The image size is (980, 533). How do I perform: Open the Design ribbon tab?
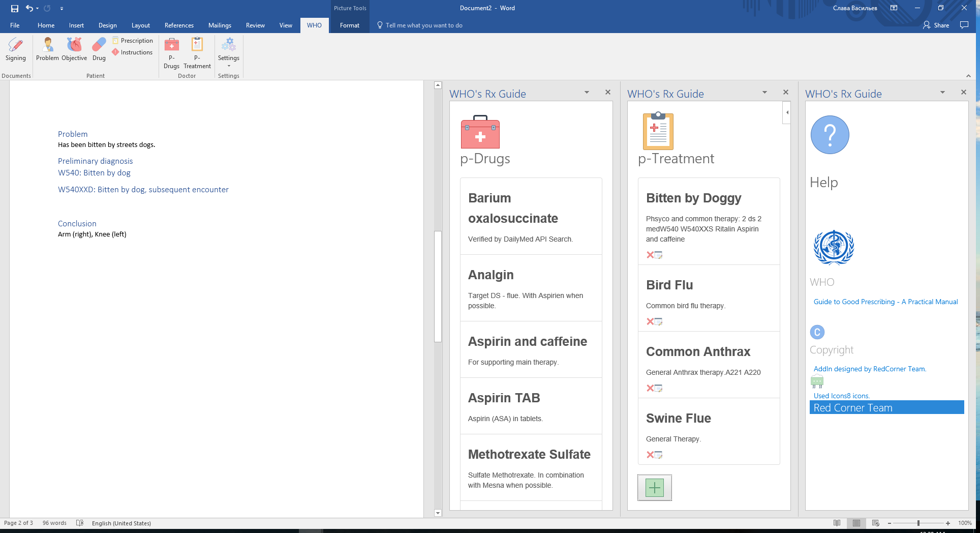tap(107, 25)
